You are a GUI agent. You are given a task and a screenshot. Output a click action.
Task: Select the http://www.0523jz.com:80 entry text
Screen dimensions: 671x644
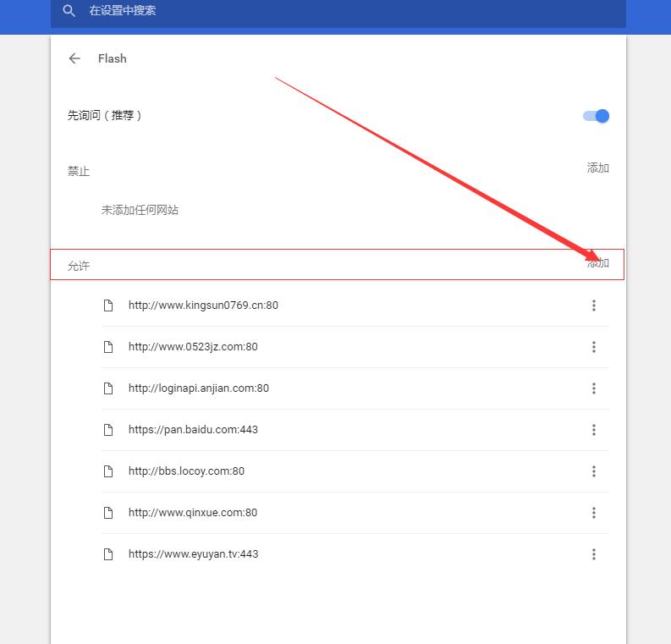(x=193, y=347)
